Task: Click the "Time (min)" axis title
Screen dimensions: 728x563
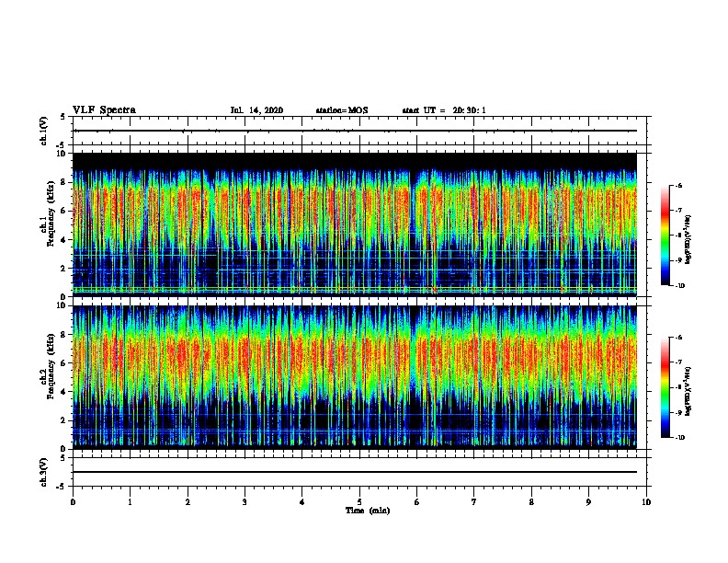Action: [x=368, y=511]
